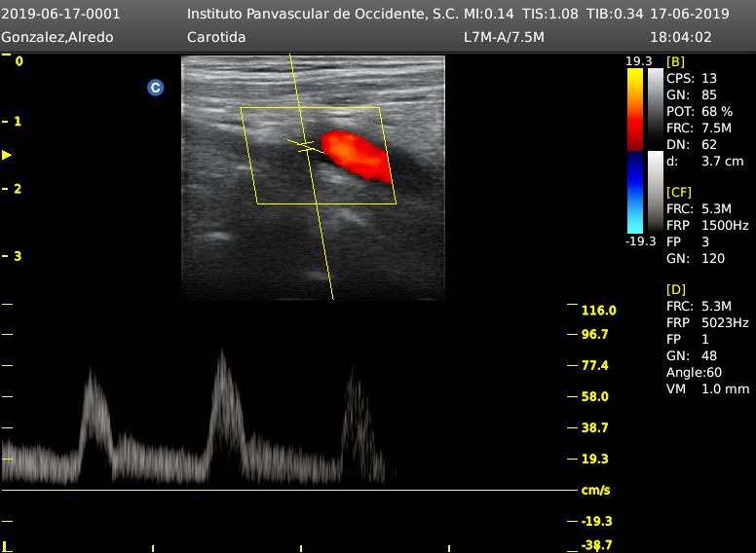The width and height of the screenshot is (756, 553).
Task: Click the MI:0.14 mechanical index value
Action: pos(488,14)
